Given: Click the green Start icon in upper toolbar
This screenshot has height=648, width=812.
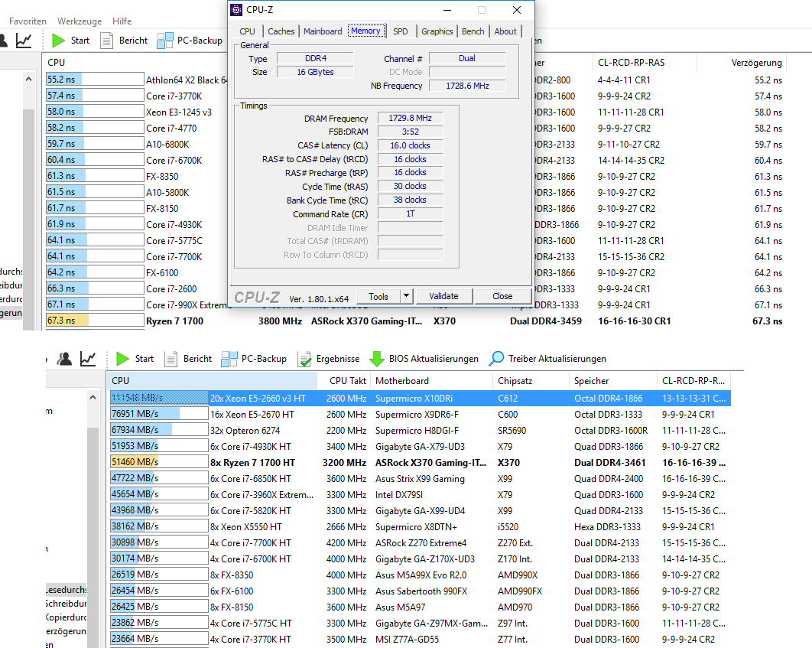Looking at the screenshot, I should 59,41.
